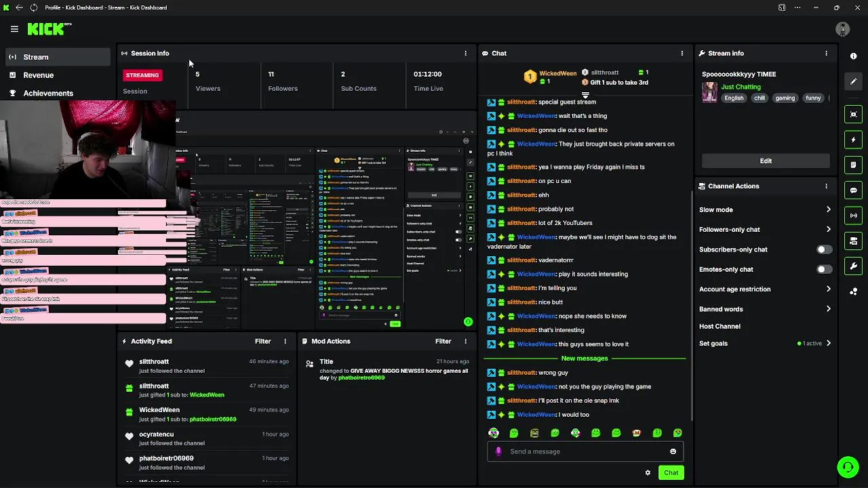Expand Followers-only chat options
Viewport: 868px width, 488px height.
[x=828, y=229]
